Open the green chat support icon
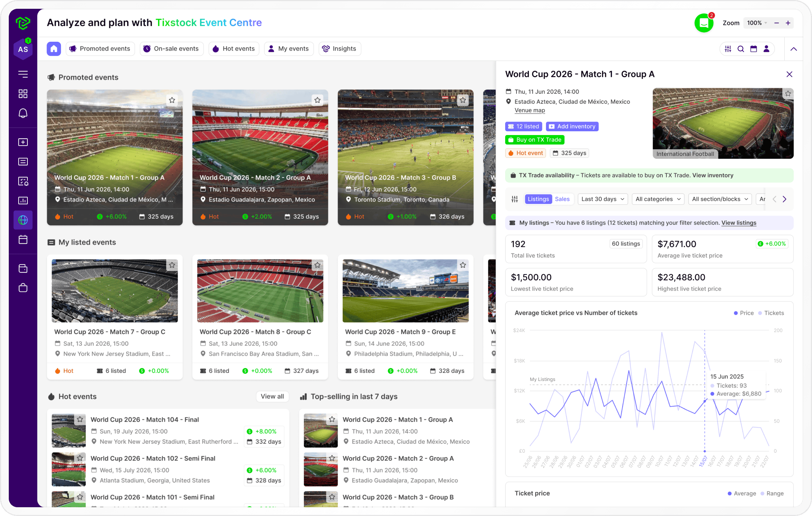 click(704, 23)
